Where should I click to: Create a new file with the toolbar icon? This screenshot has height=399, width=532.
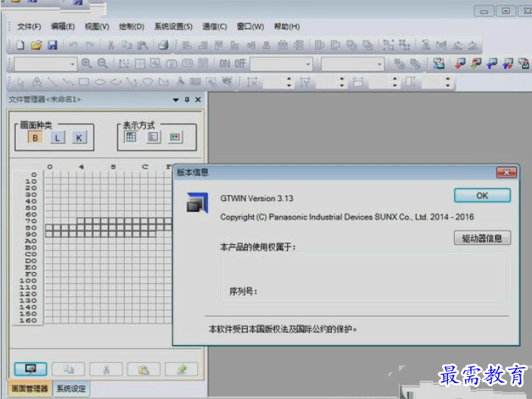20,45
